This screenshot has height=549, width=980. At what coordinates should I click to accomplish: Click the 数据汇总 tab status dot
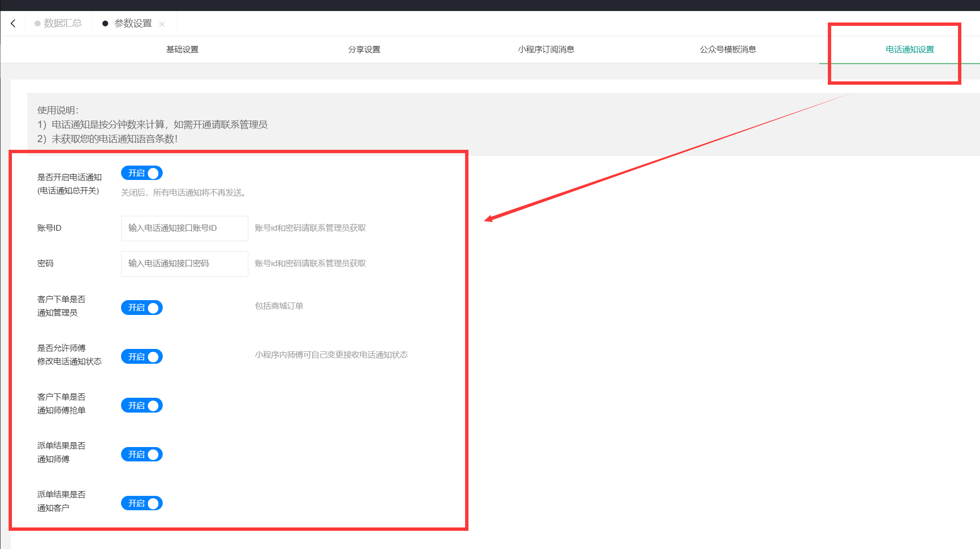point(37,23)
